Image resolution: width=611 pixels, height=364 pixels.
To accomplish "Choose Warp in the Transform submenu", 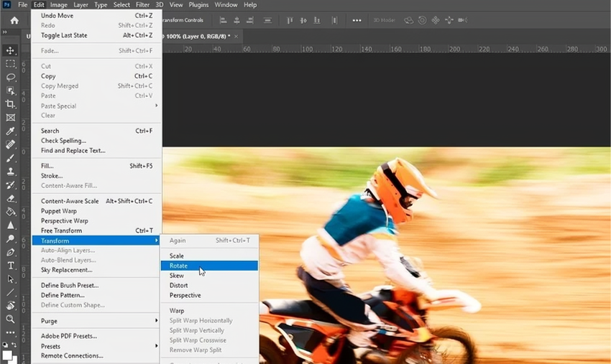I will coord(209,311).
